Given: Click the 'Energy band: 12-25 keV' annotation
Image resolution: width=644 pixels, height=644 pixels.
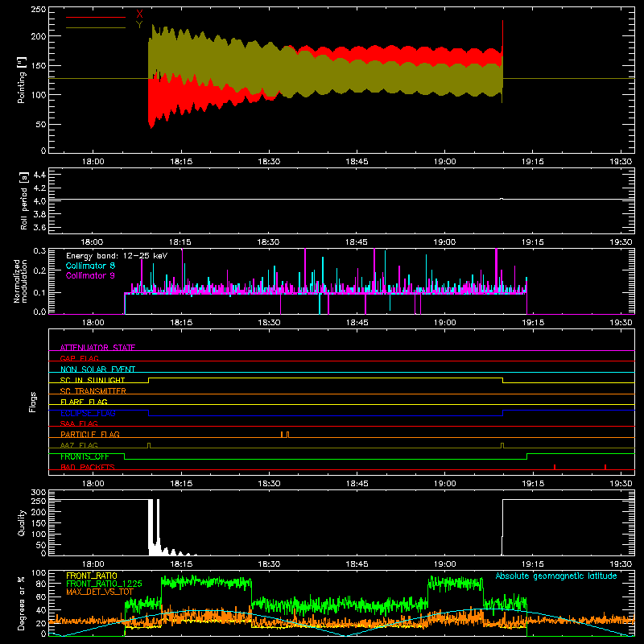Looking at the screenshot, I should [x=117, y=256].
